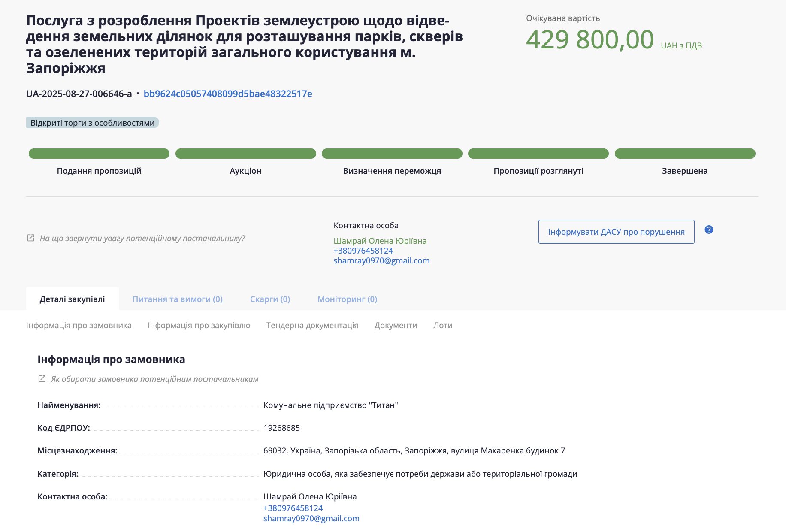Screen dimensions: 786x532
Task: Open "На що звернути увагу потенційному постачальнику?" link
Action: (143, 238)
